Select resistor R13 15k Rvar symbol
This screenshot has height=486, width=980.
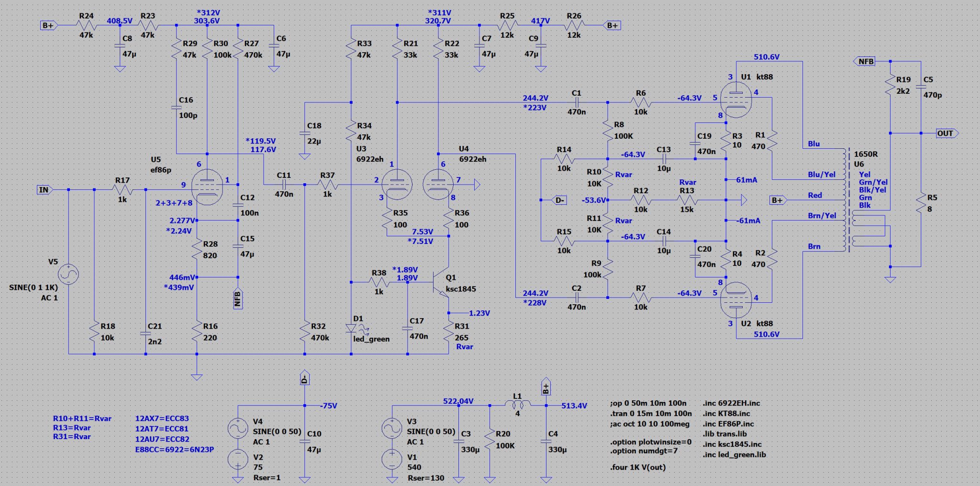coord(686,200)
